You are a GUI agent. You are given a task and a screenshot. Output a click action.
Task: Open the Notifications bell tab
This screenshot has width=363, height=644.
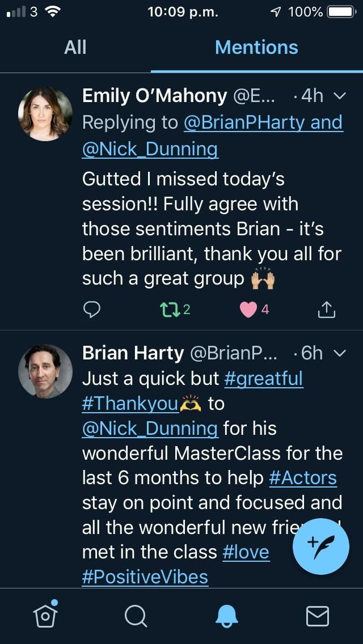[x=227, y=616]
